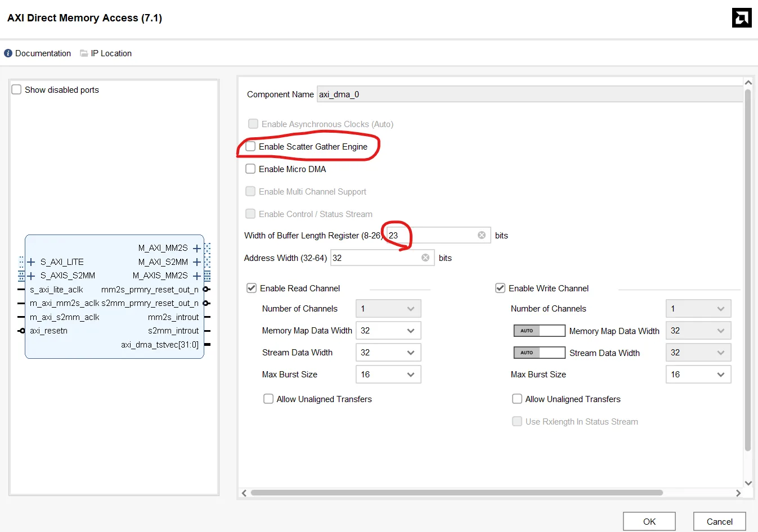Open Write Channel Memory Map Data Width dropdown
758x532 pixels.
click(698, 331)
